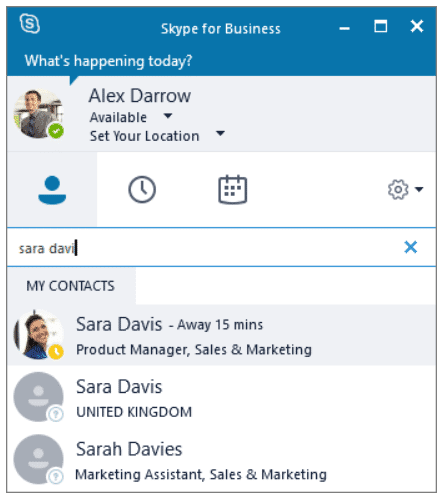This screenshot has width=442, height=498.
Task: Click Alex Darrow's profile photo
Action: click(38, 114)
